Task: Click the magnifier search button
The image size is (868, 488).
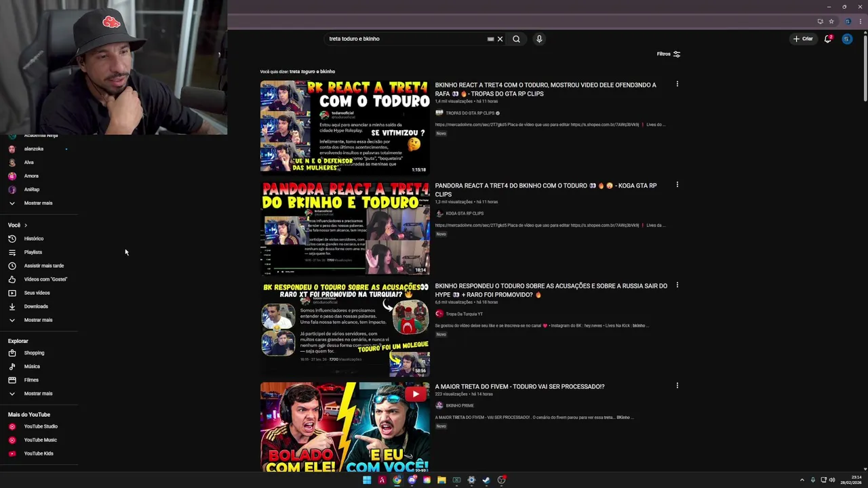Action: (x=516, y=39)
